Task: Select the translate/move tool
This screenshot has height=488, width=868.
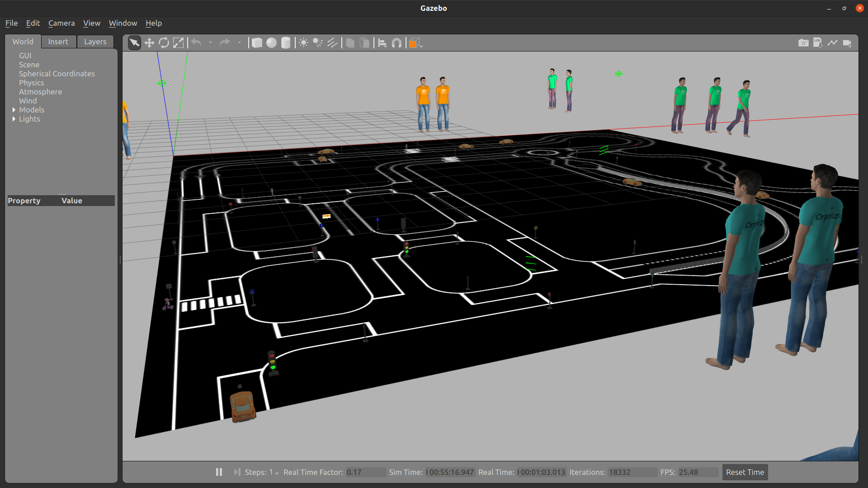Action: [x=149, y=42]
